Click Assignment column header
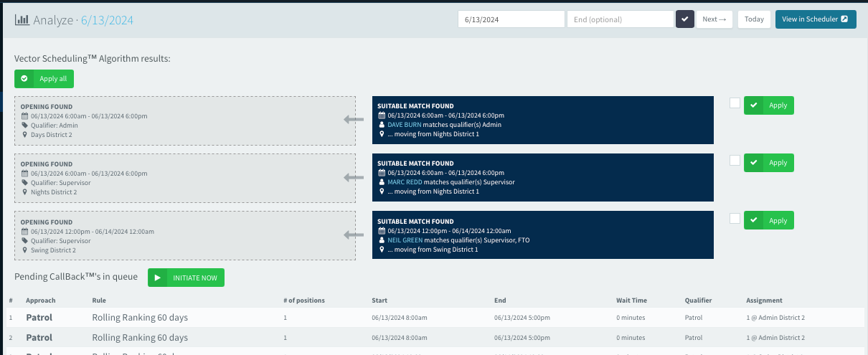This screenshot has height=355, width=868. [x=764, y=300]
